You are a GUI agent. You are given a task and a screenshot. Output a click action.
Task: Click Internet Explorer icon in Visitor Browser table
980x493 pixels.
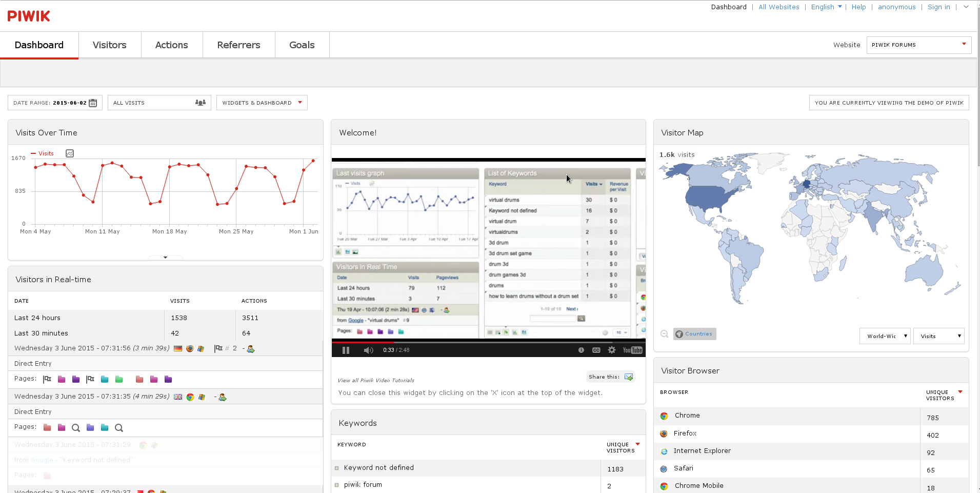tap(664, 451)
